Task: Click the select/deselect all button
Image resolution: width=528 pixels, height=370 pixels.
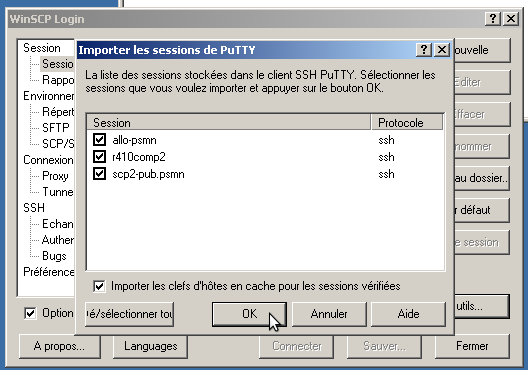Action: coord(130,314)
